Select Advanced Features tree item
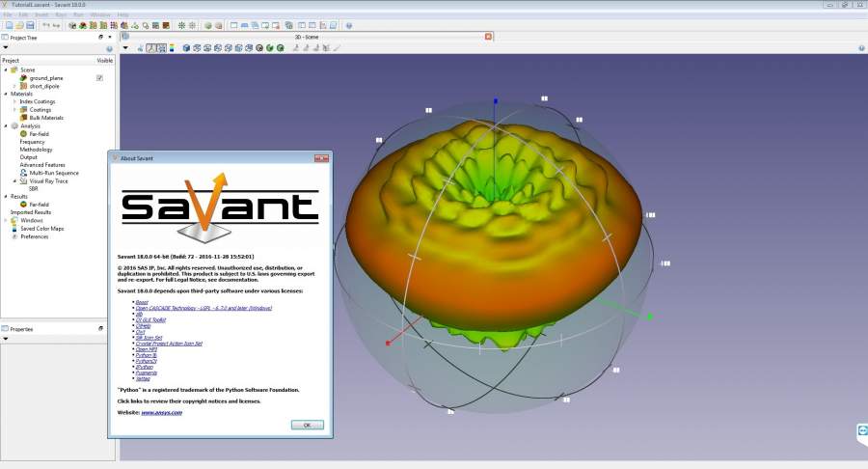Image resolution: width=868 pixels, height=469 pixels. 42,165
